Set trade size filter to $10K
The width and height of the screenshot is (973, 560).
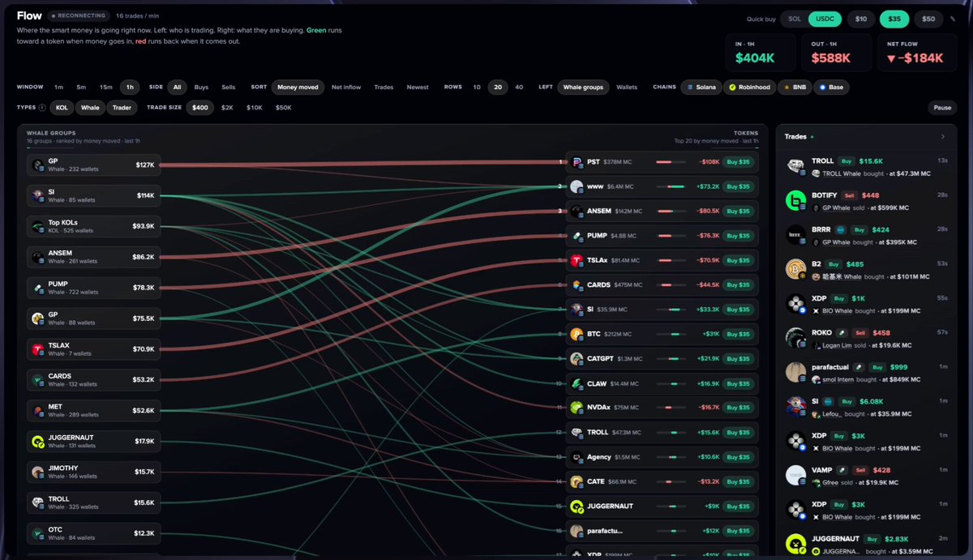tap(255, 107)
